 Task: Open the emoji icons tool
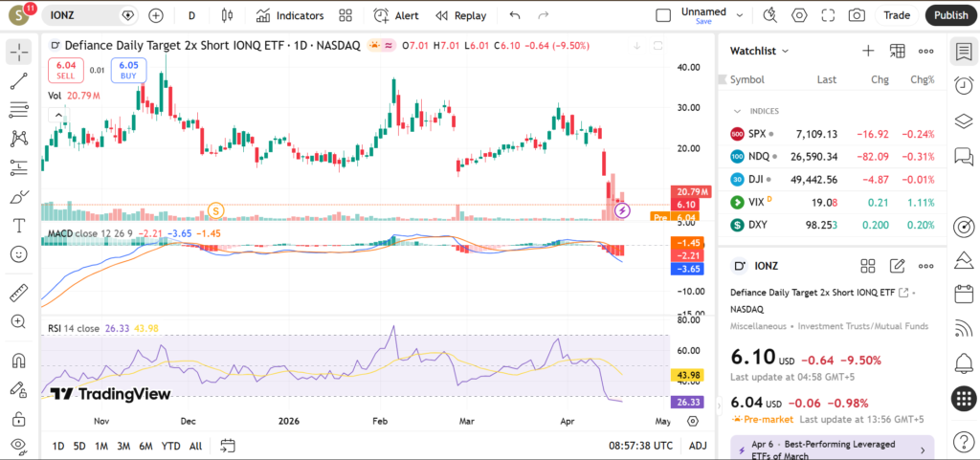click(18, 254)
